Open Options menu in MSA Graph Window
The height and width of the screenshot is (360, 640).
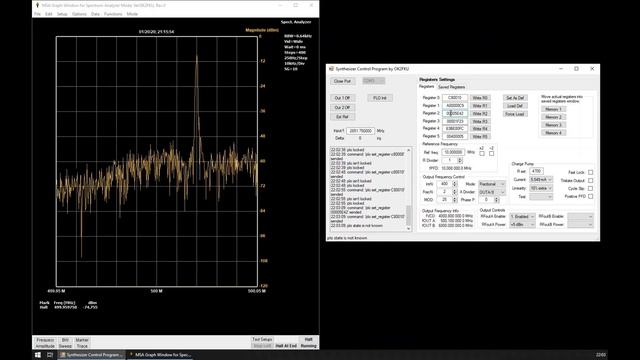click(79, 14)
